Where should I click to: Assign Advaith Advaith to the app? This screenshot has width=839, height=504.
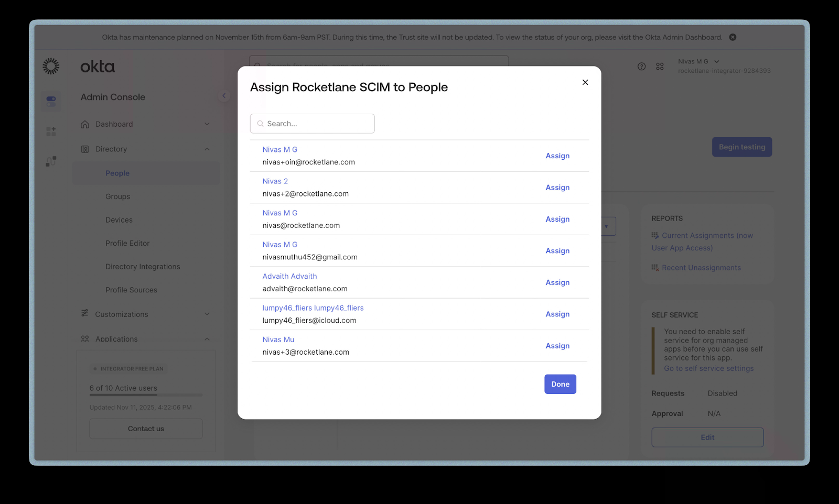[557, 282]
